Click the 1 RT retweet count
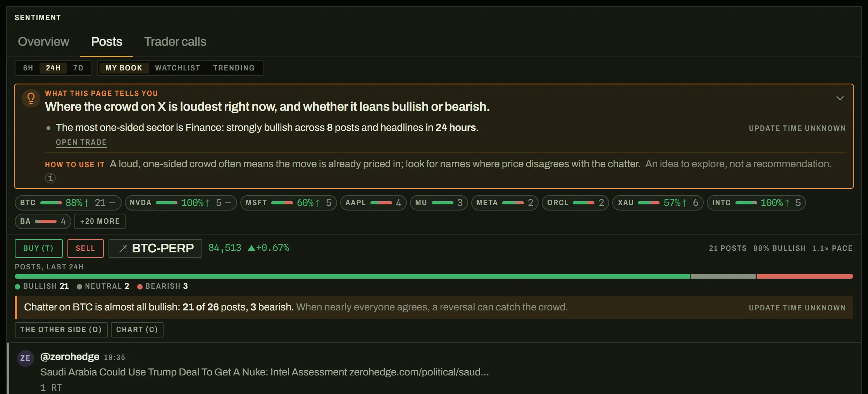Viewport: 868px width, 394px height. (51, 387)
